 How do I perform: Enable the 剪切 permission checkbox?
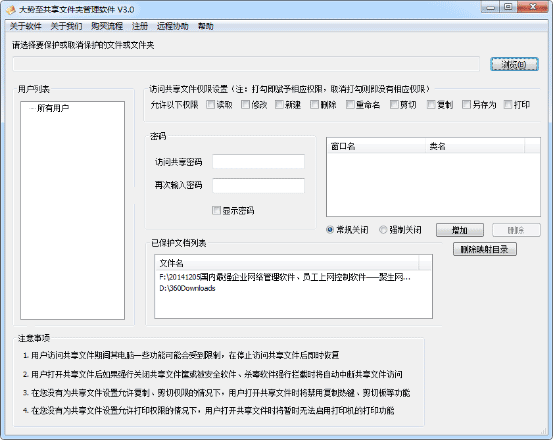[394, 104]
